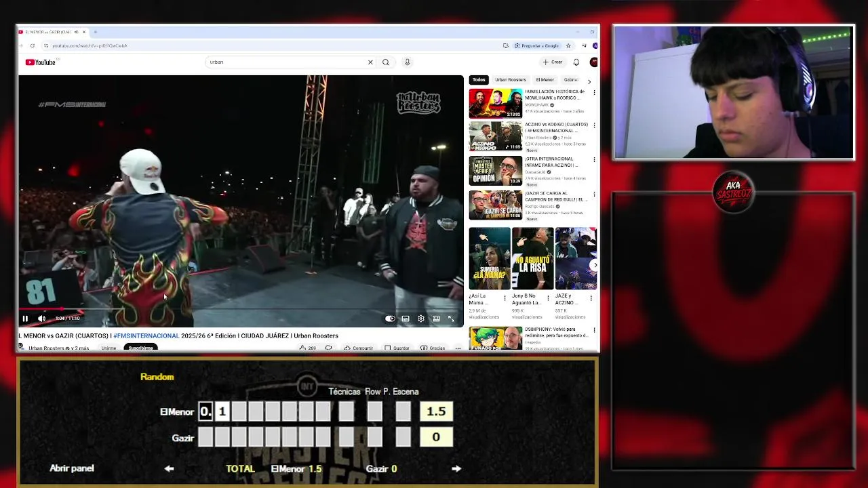Switch to theater mode view
Screen dimensions: 868x488
pyautogui.click(x=436, y=319)
